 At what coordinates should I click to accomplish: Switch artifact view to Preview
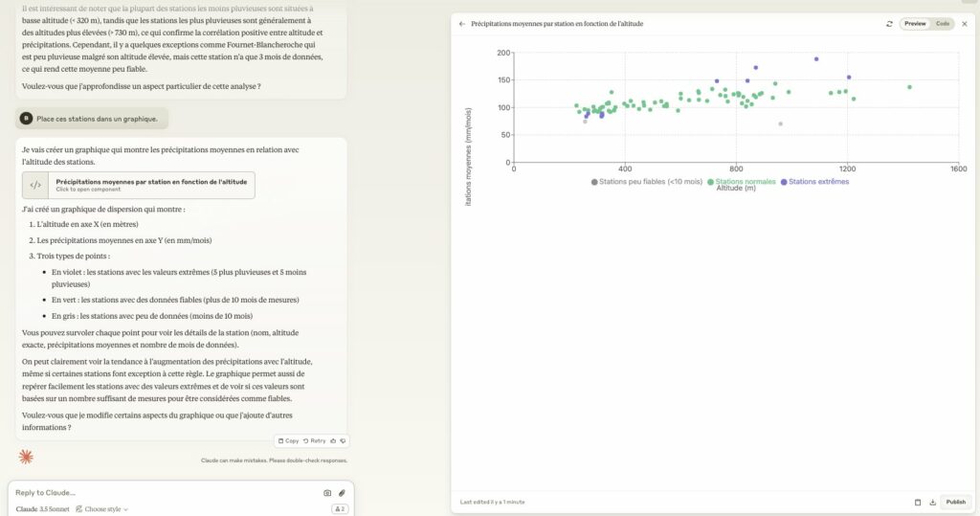(x=915, y=24)
